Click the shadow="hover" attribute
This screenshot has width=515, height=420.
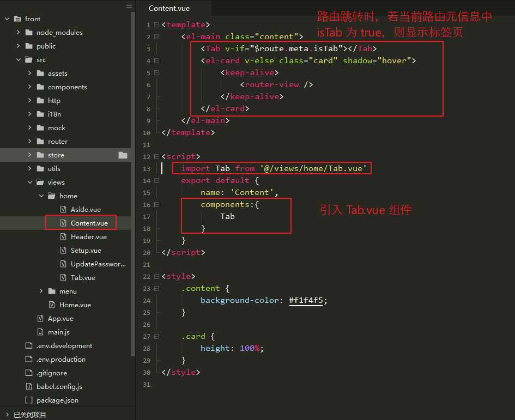click(377, 61)
